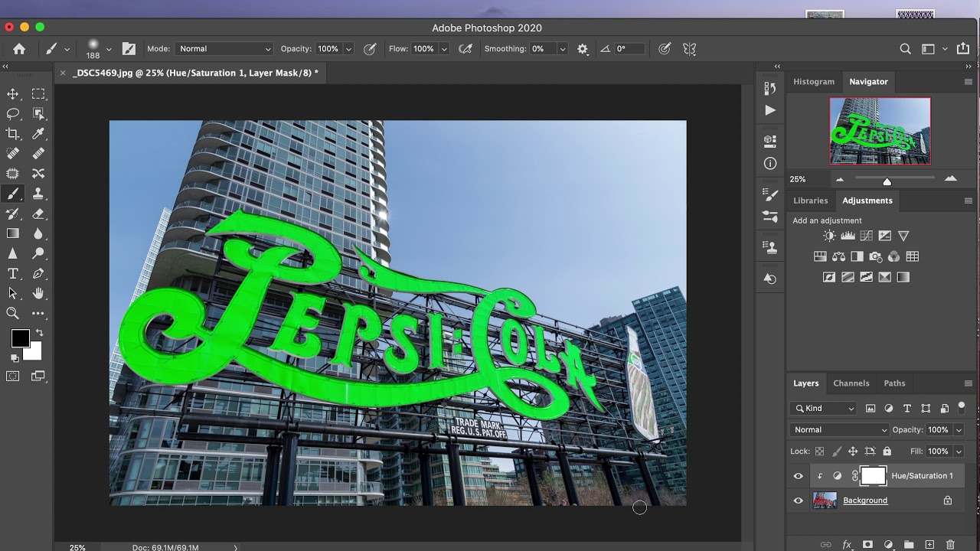Open the layer Fill dropdown

pyautogui.click(x=958, y=451)
